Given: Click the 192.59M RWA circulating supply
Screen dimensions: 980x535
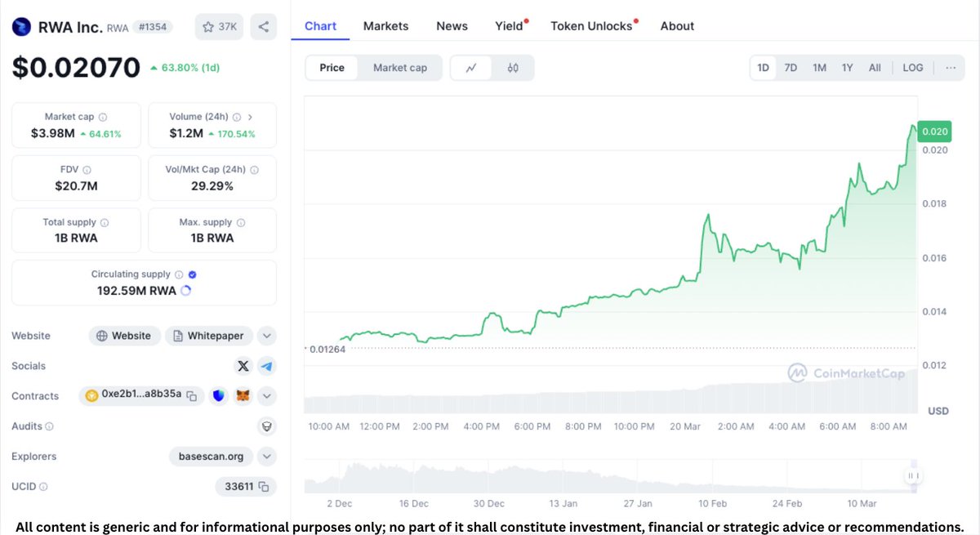Looking at the screenshot, I should 136,290.
